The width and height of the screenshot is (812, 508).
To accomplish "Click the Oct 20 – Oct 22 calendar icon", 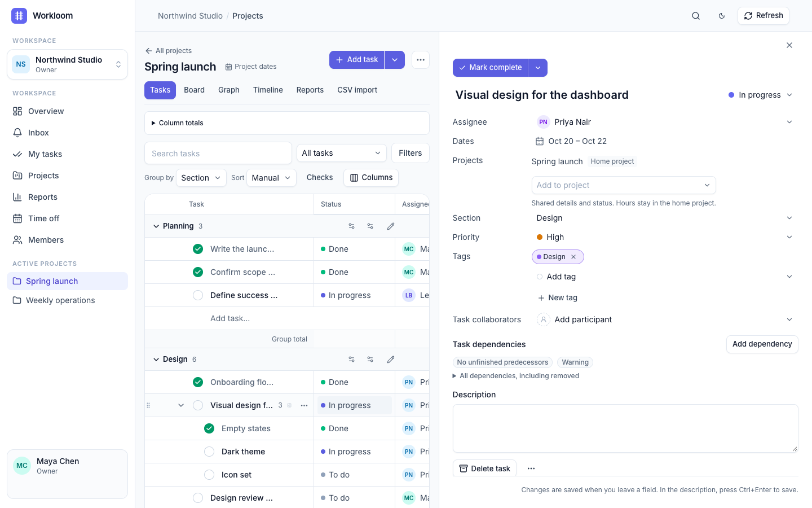I will (540, 141).
